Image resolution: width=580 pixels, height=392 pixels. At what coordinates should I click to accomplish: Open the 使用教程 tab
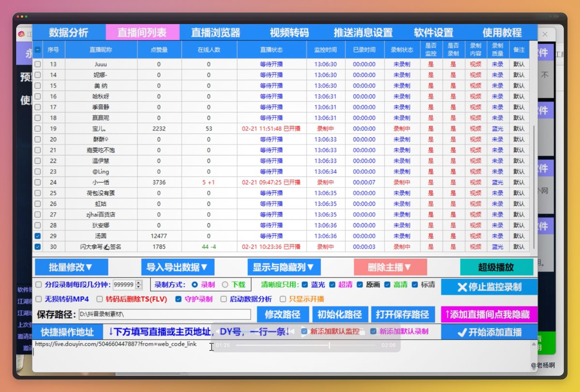(502, 33)
